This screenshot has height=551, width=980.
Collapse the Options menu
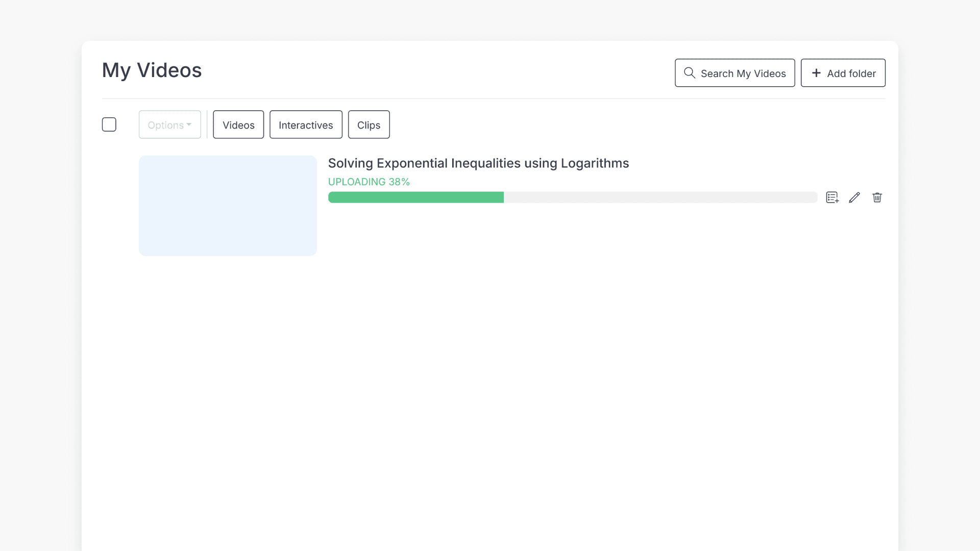click(169, 124)
